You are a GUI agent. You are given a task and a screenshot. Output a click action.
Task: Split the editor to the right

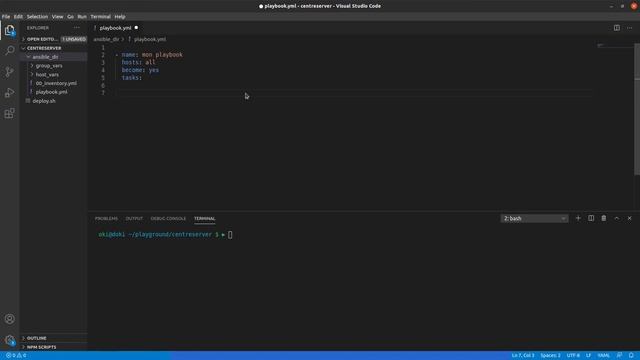617,28
